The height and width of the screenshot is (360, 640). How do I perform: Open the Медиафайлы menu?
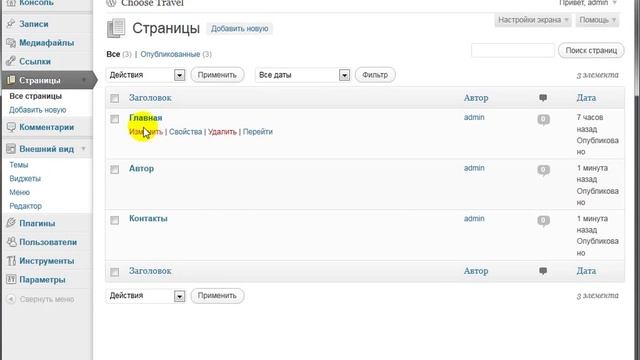(x=47, y=43)
